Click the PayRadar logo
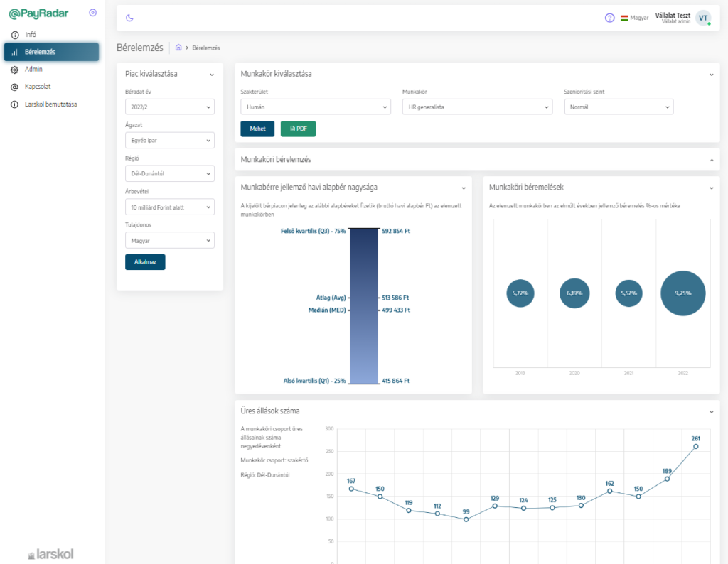 39,13
